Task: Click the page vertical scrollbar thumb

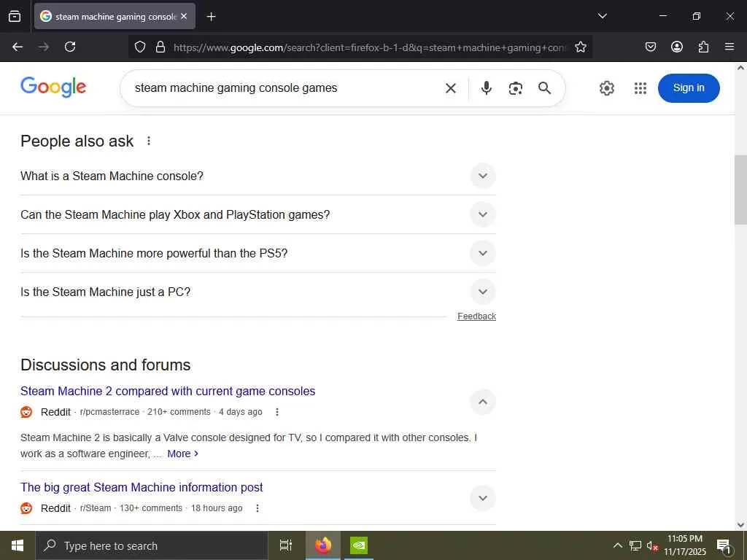Action: point(740,190)
